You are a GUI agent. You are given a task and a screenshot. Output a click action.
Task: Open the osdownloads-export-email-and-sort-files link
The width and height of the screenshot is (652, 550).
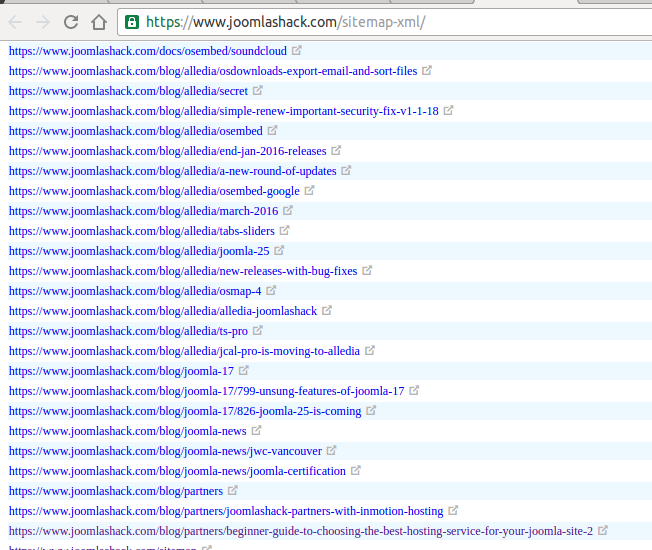[213, 71]
